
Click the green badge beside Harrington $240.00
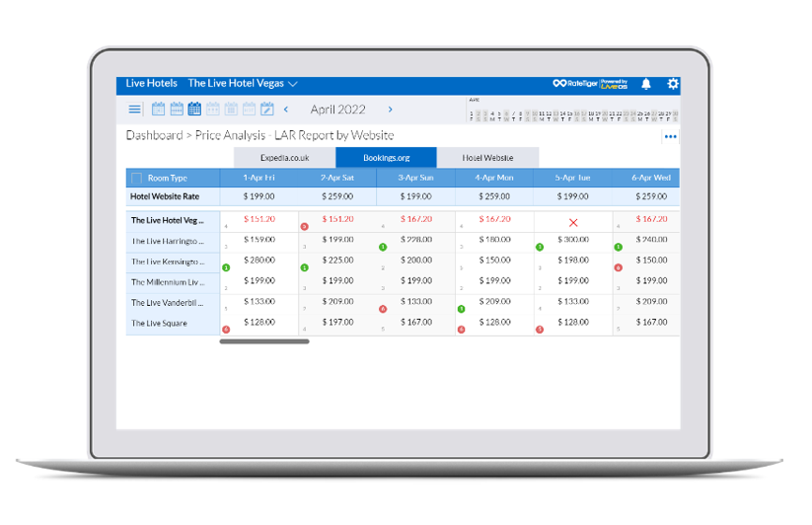619,247
